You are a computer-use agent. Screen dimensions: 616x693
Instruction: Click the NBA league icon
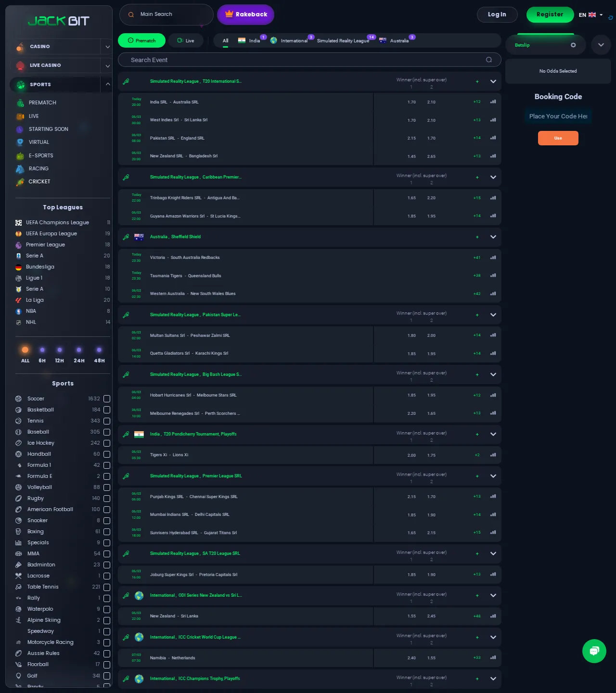18,311
